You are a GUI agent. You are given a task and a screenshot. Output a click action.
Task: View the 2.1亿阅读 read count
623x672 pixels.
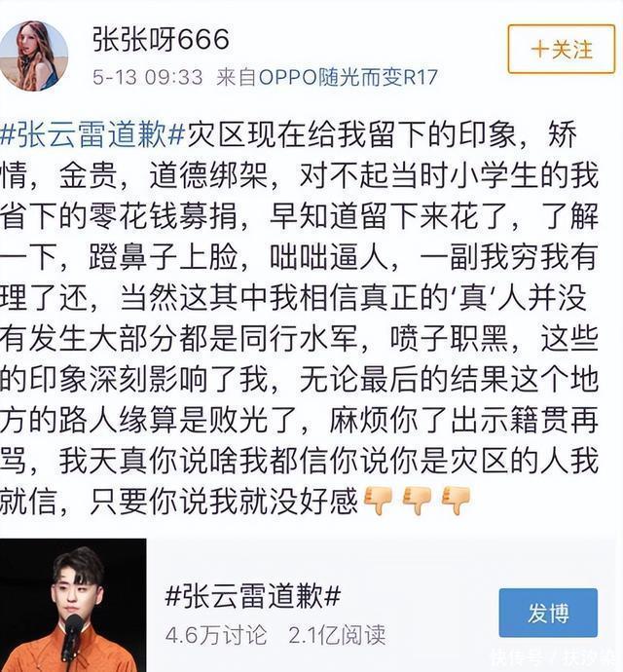337,635
